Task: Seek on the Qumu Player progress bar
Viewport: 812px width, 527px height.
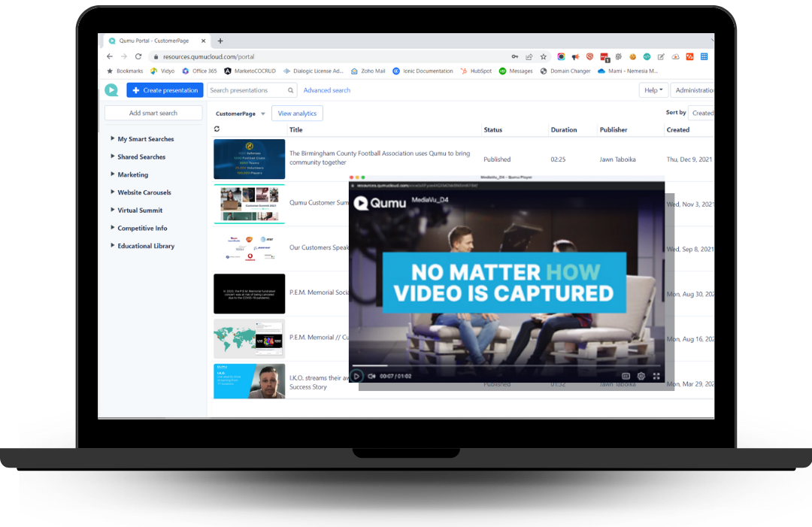Action: (507, 365)
